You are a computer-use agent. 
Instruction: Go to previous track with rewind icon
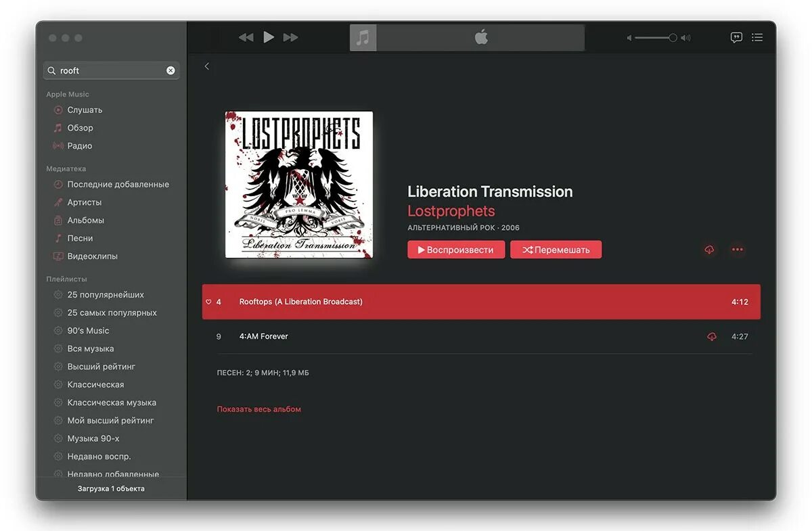pyautogui.click(x=246, y=37)
